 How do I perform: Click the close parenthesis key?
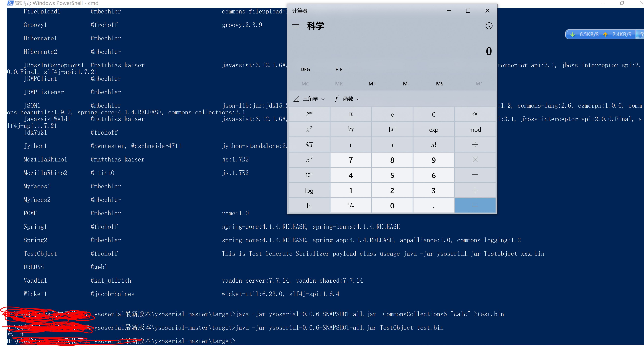[x=392, y=144]
